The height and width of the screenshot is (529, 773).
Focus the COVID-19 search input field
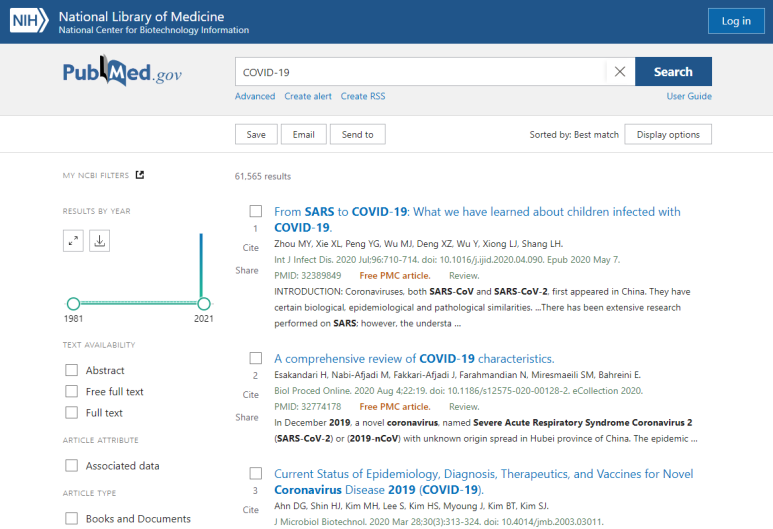(420, 71)
